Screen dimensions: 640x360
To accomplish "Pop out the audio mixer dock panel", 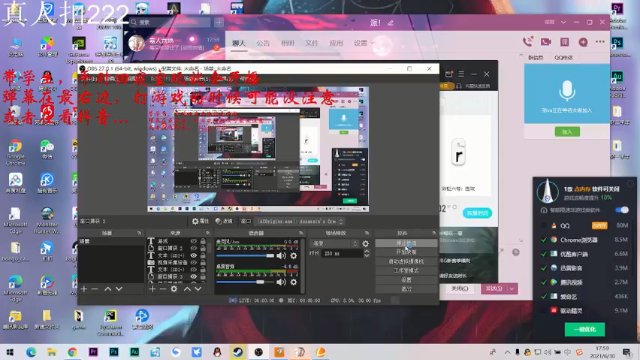I will click(x=301, y=233).
